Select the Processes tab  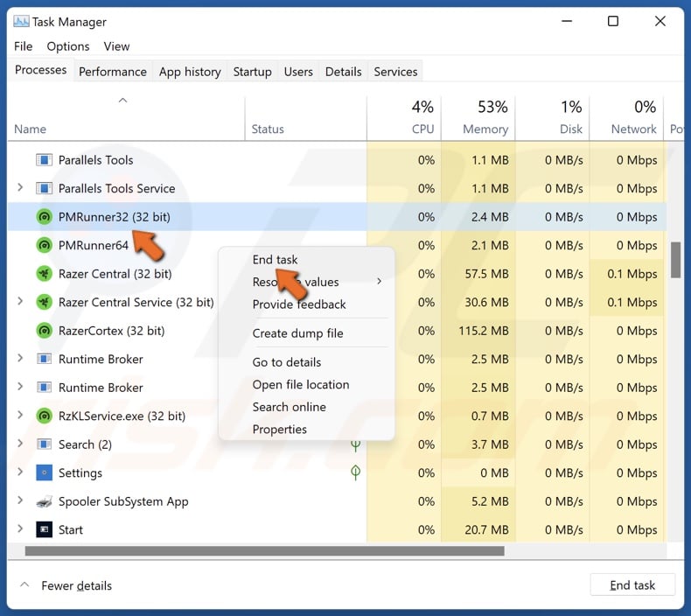coord(40,70)
